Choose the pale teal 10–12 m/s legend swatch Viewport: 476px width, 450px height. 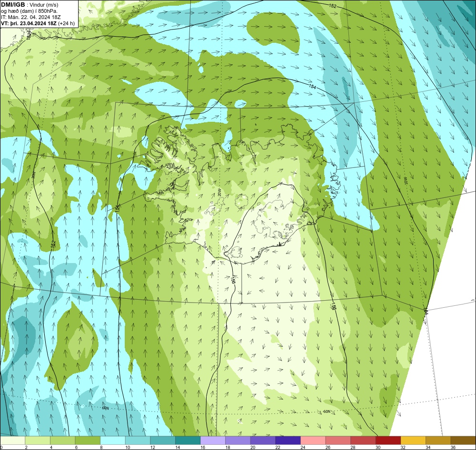[138, 440]
